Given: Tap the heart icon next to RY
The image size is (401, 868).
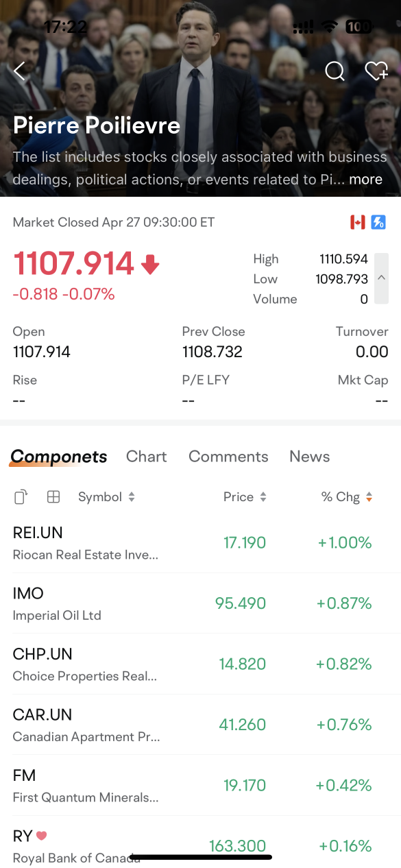Looking at the screenshot, I should click(x=41, y=836).
